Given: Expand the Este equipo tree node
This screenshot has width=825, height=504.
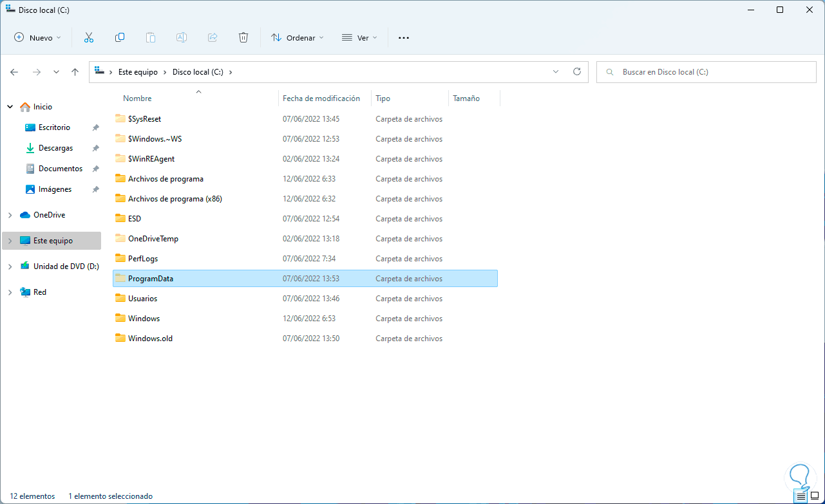Looking at the screenshot, I should coord(10,241).
